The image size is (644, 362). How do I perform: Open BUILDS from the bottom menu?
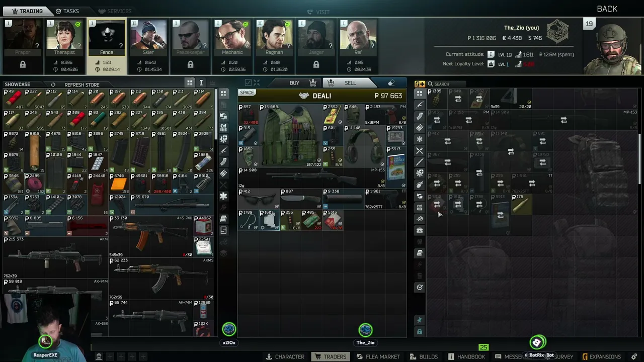pyautogui.click(x=423, y=356)
